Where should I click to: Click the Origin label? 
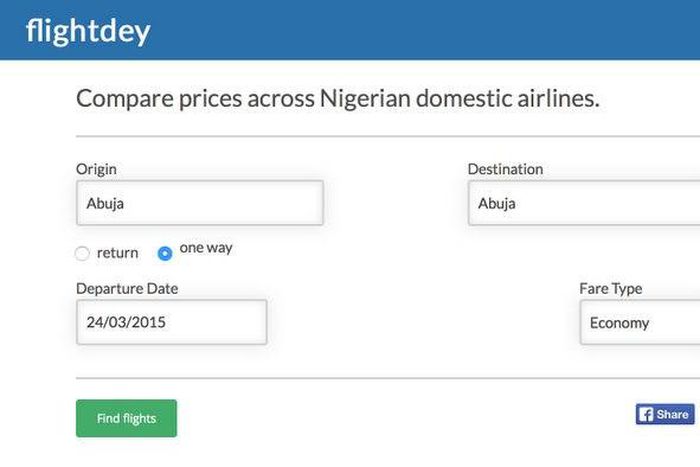click(96, 169)
